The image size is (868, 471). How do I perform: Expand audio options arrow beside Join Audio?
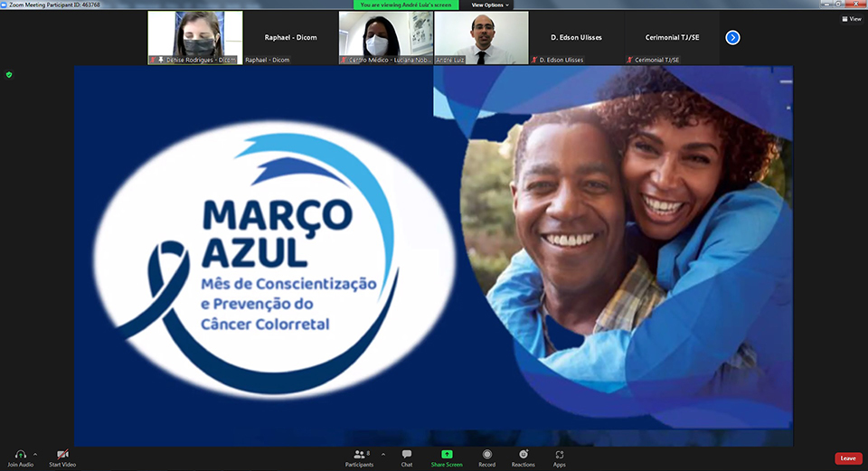tap(35, 454)
